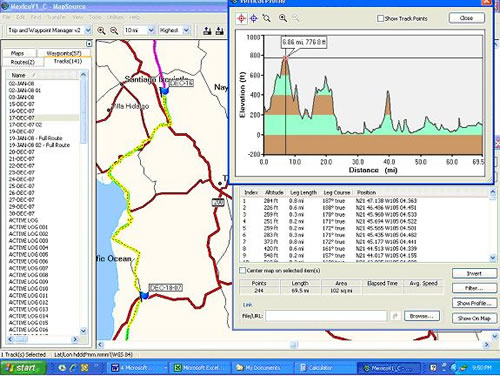This screenshot has width=500, height=376.
Task: Click the Show On Map button
Action: [474, 318]
